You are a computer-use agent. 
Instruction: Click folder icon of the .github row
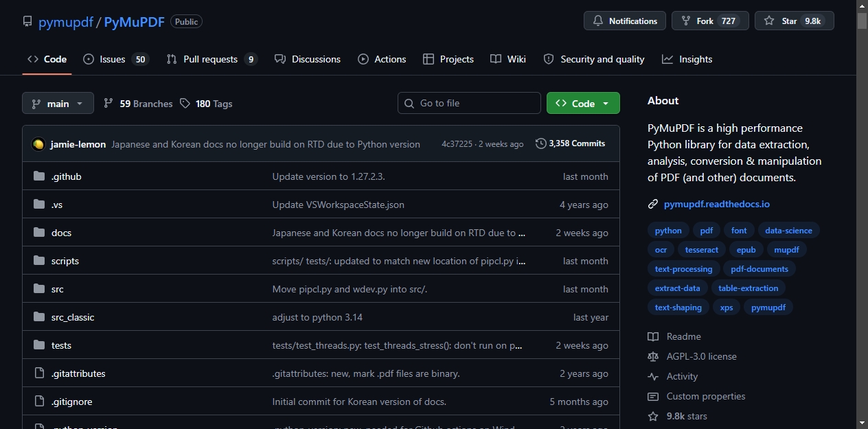(x=39, y=176)
